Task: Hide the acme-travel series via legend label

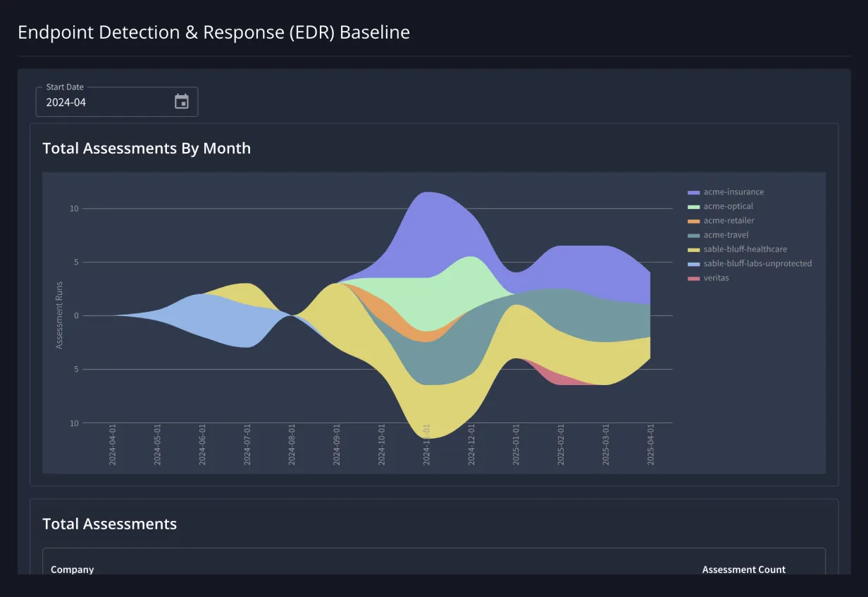Action: [726, 235]
